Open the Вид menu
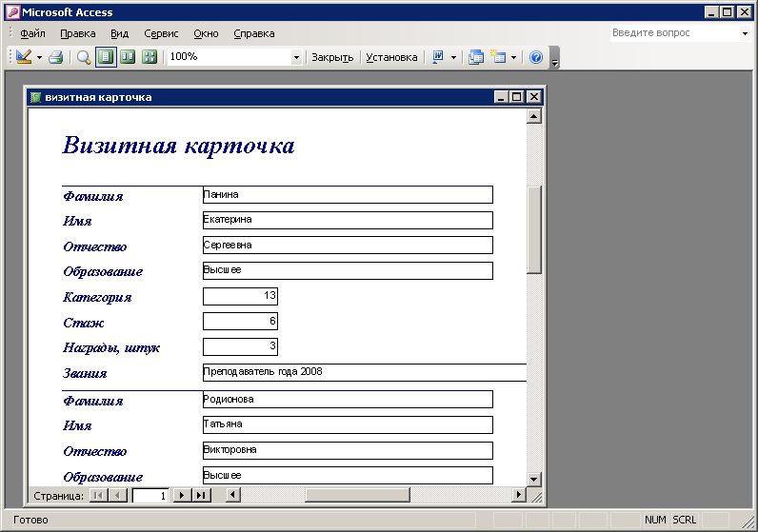This screenshot has width=758, height=532. [x=119, y=34]
